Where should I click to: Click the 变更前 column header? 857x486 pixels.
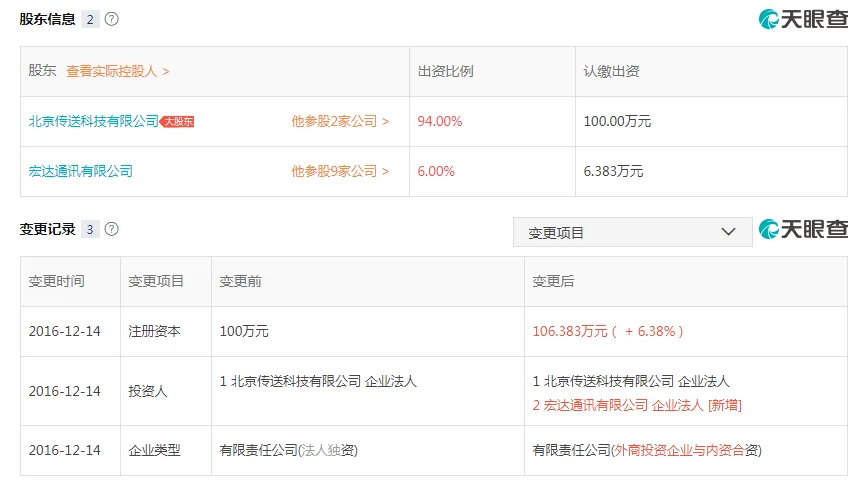pyautogui.click(x=240, y=281)
